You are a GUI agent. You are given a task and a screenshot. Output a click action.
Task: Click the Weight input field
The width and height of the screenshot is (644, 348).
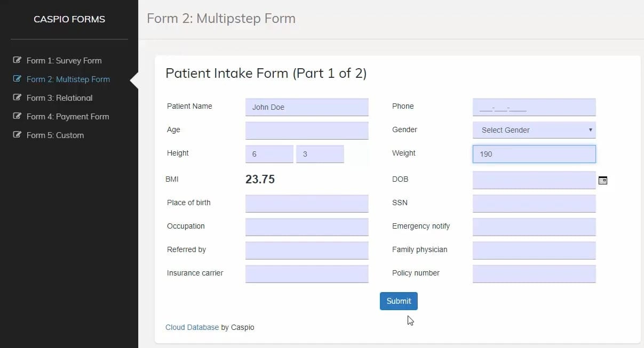pyautogui.click(x=534, y=154)
